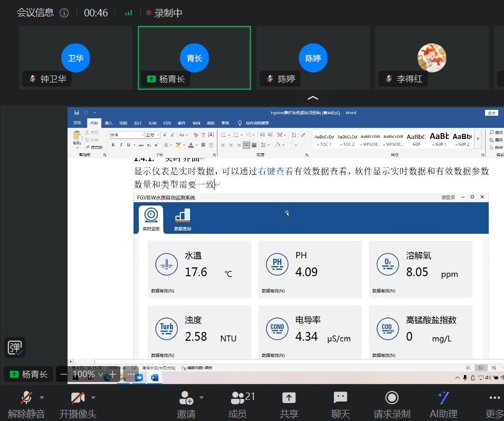Open the 邀请 invite panel

coord(186,397)
